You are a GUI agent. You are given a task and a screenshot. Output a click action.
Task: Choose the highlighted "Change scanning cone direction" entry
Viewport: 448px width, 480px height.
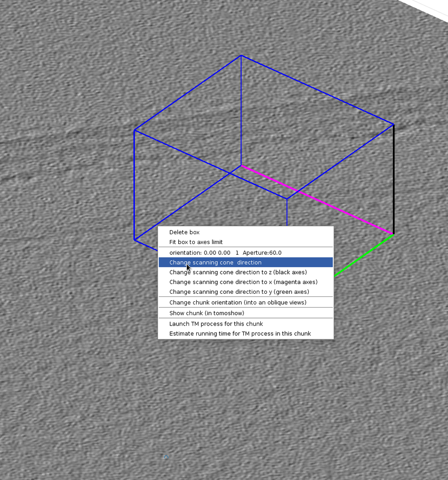point(215,262)
